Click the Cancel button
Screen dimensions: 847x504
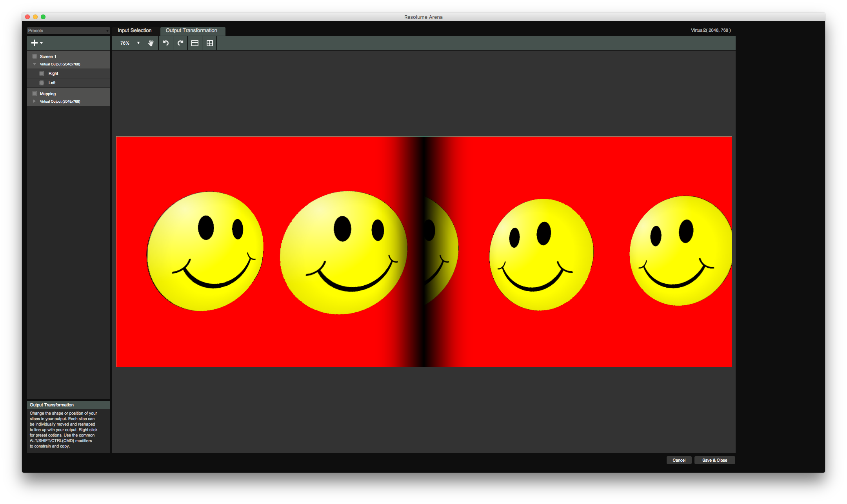(679, 460)
